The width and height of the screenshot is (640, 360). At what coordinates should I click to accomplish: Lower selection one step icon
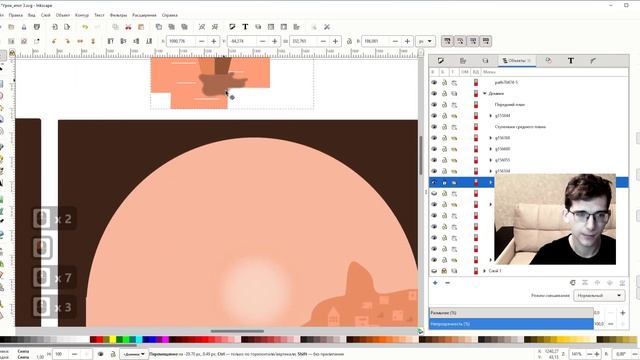click(136, 41)
